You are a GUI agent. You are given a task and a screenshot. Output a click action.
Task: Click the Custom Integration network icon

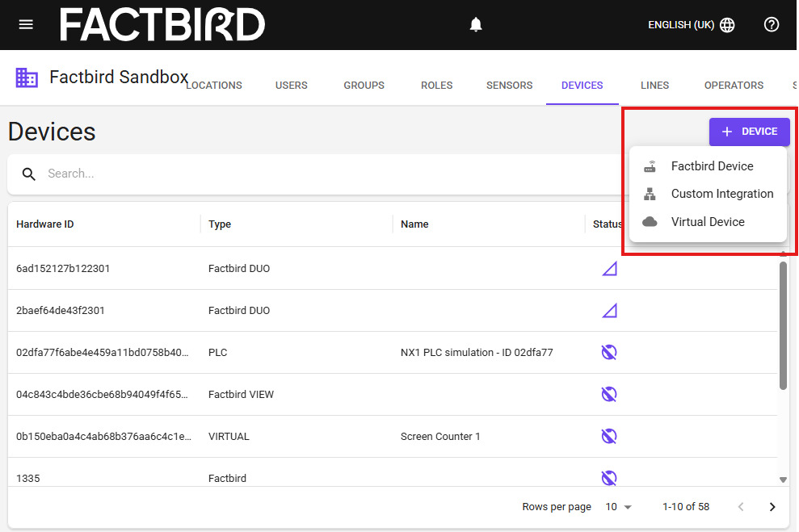tap(650, 194)
